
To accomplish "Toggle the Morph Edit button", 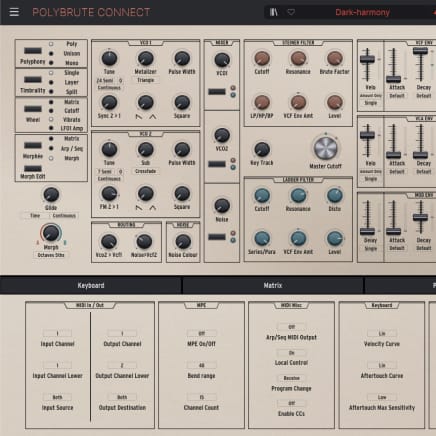I will 33,169.
